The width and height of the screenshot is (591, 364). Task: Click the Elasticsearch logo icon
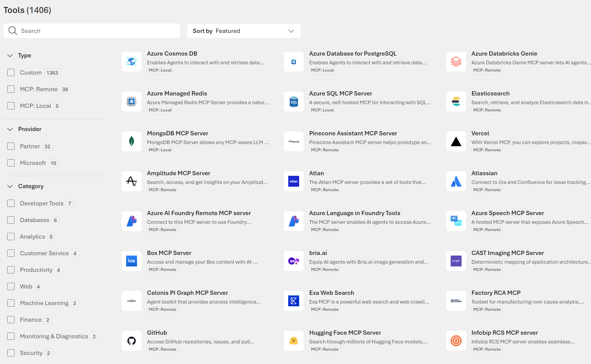[456, 101]
